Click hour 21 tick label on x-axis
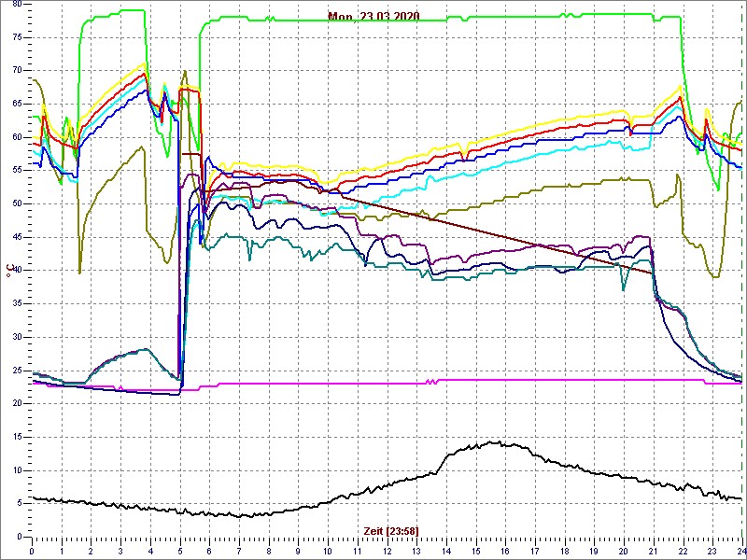747x560 pixels. point(653,550)
